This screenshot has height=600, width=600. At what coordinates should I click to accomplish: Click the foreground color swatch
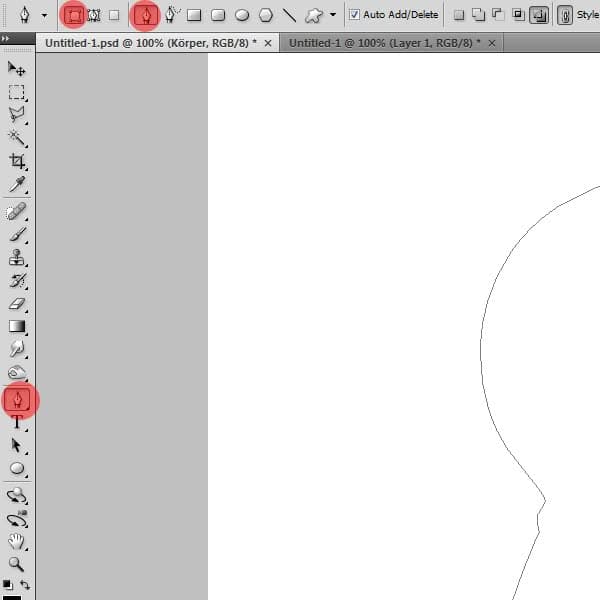12,597
